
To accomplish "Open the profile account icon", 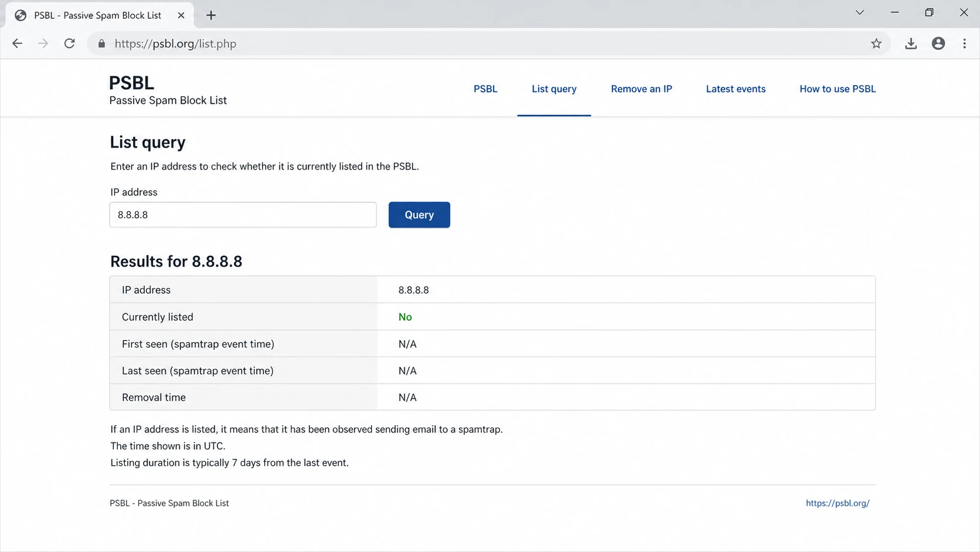I will (938, 43).
